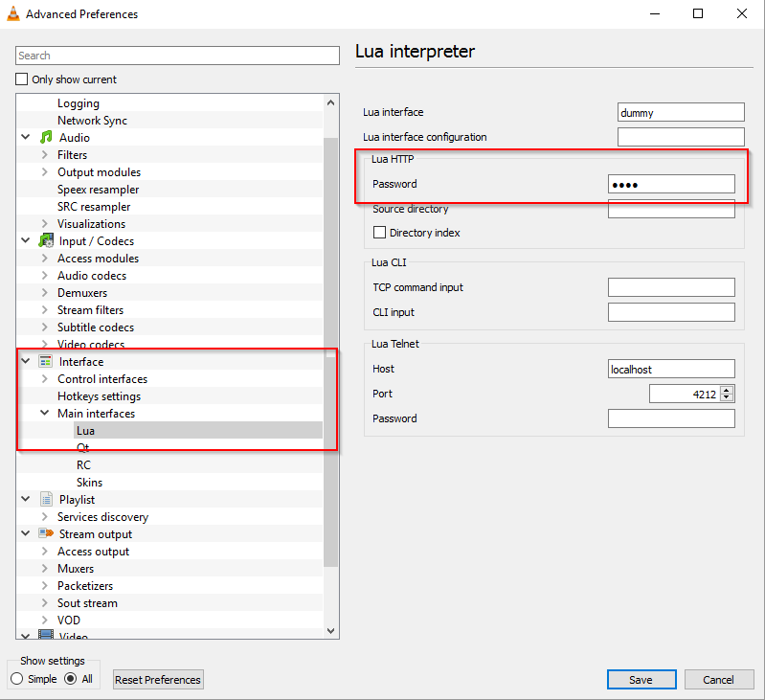This screenshot has height=700, width=765.
Task: Click the Lua Telnet Password field
Action: click(671, 418)
